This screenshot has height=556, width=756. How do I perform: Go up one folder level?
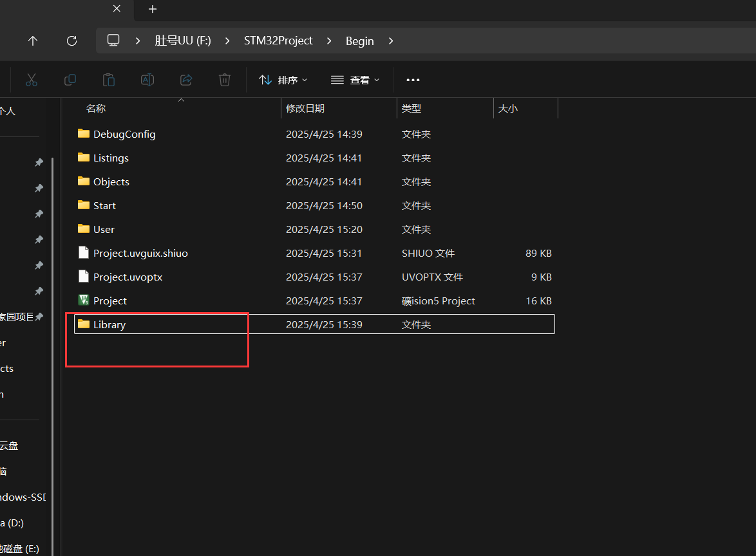[x=33, y=41]
